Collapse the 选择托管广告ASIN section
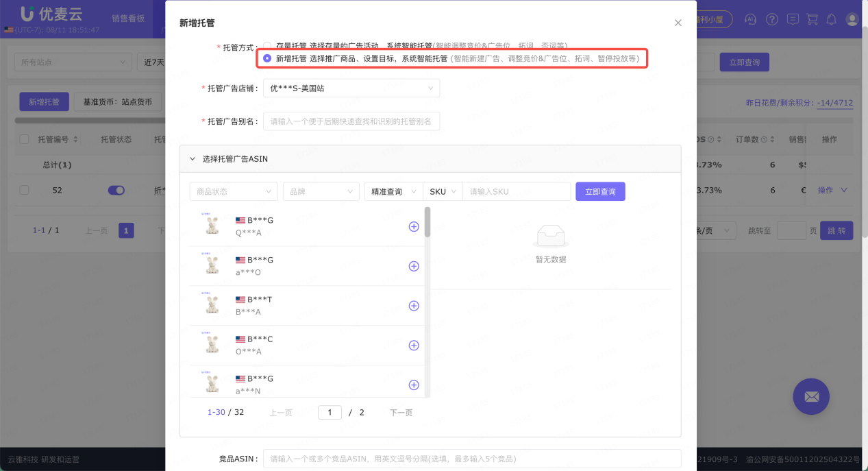 [x=192, y=158]
